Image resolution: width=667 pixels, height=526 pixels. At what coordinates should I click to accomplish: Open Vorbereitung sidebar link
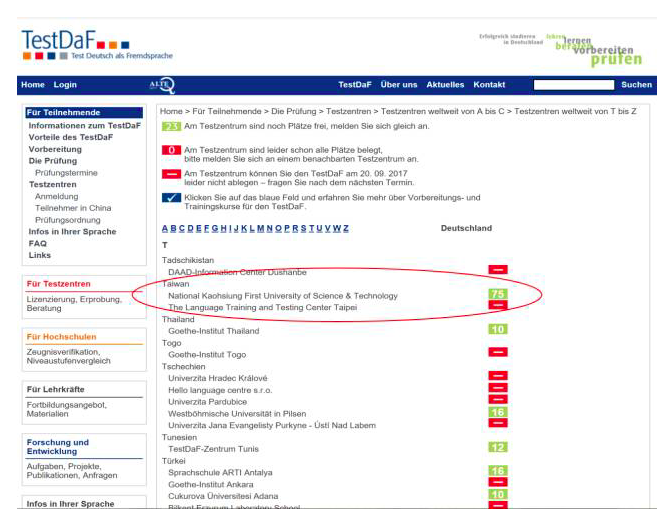point(55,149)
